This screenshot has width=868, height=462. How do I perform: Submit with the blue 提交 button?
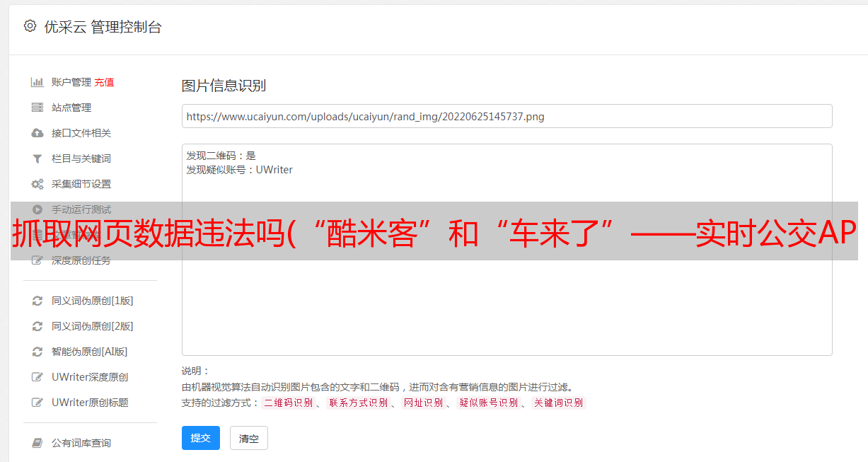[x=201, y=438]
